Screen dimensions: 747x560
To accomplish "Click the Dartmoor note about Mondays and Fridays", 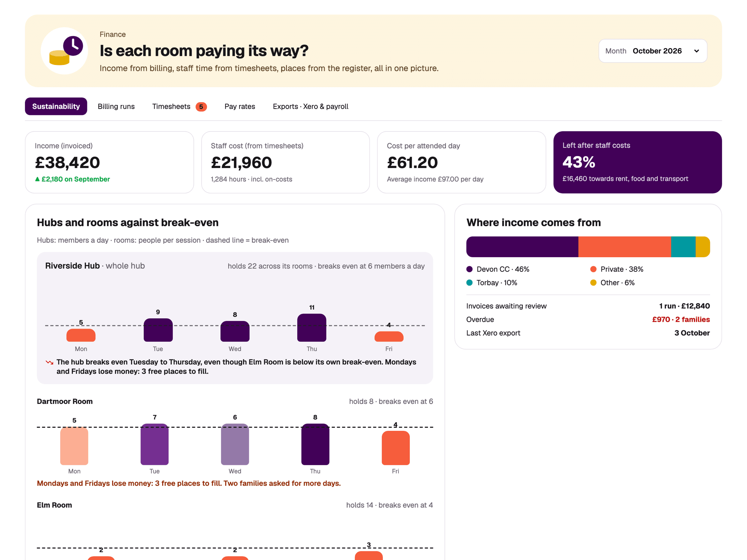I will coord(189,483).
